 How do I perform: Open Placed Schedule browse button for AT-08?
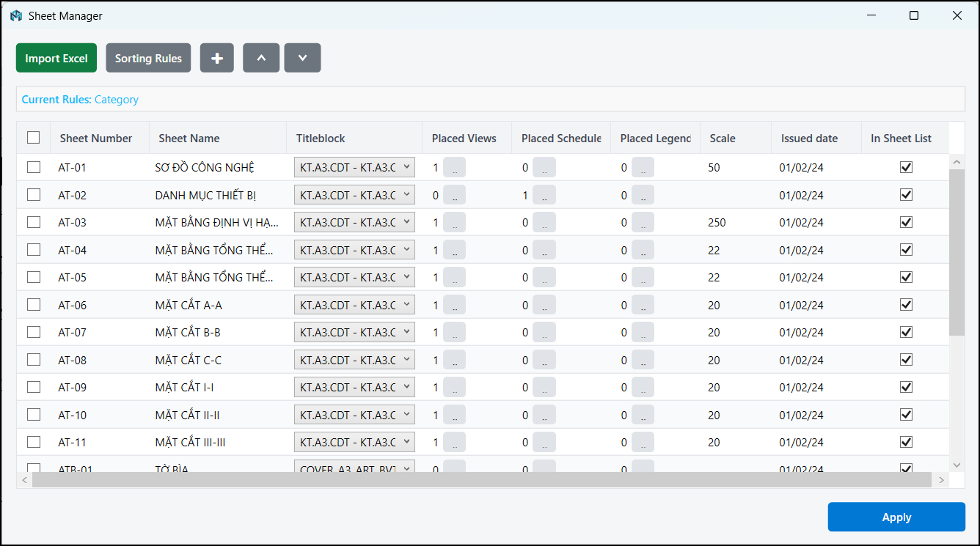click(544, 360)
